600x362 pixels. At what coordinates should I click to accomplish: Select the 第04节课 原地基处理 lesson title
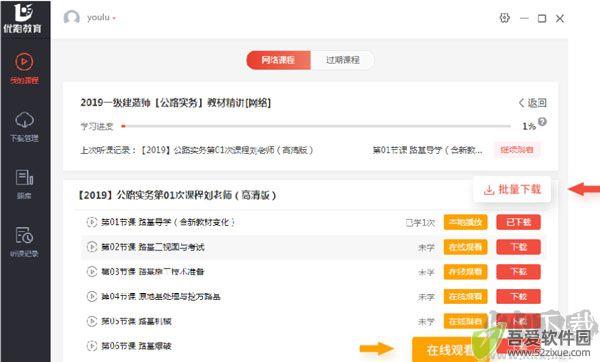click(161, 296)
